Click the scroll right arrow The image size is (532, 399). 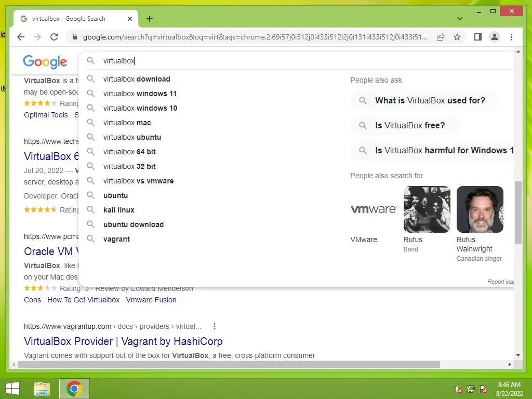[509, 364]
